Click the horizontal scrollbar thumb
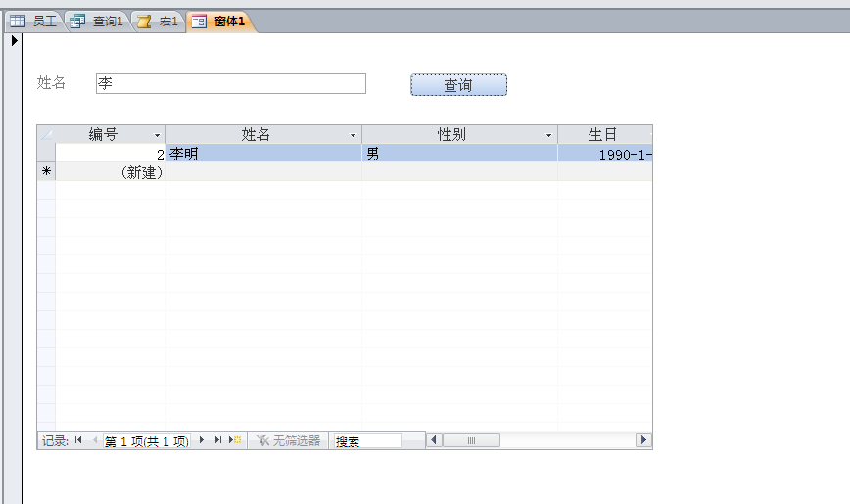 click(471, 440)
